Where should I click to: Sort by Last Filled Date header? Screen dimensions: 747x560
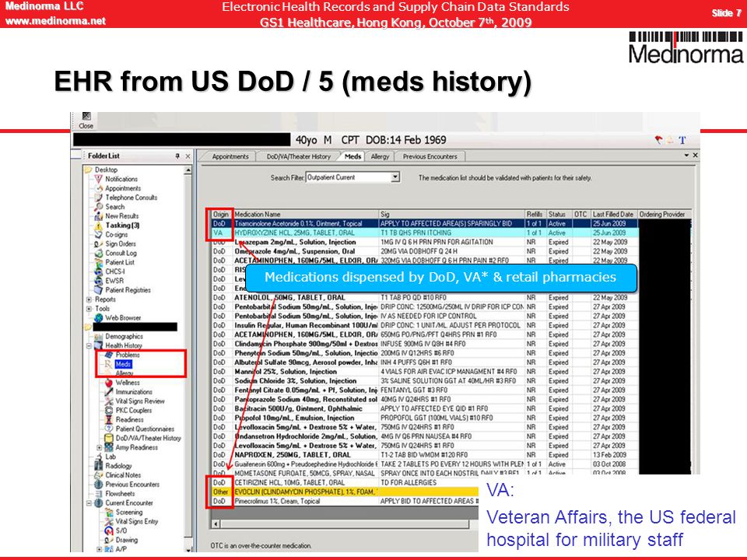(614, 215)
